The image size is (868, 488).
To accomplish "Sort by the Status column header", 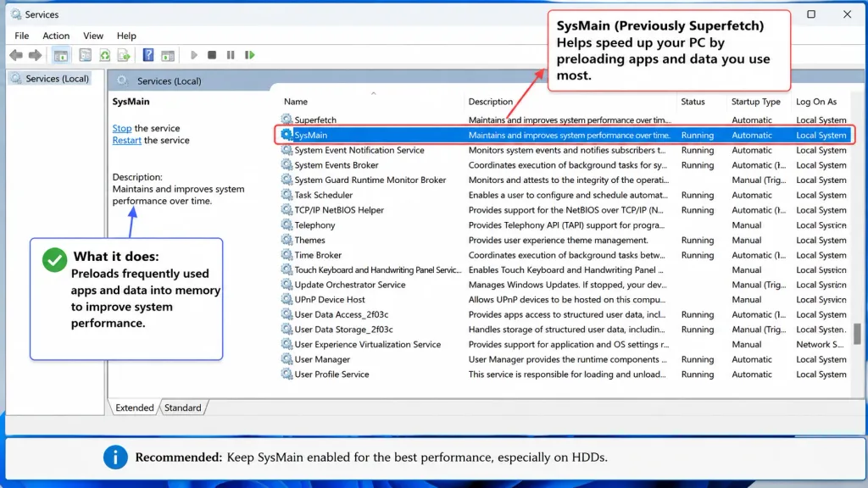I will 693,102.
